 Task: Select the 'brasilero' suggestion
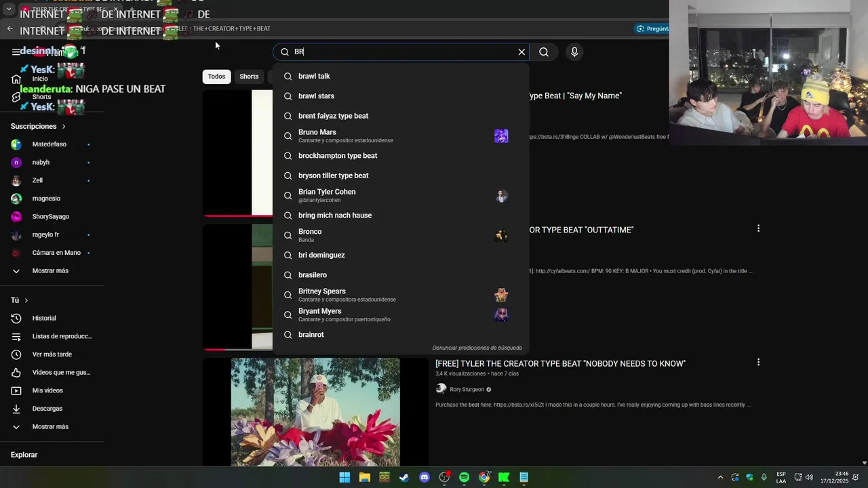[x=401, y=275]
